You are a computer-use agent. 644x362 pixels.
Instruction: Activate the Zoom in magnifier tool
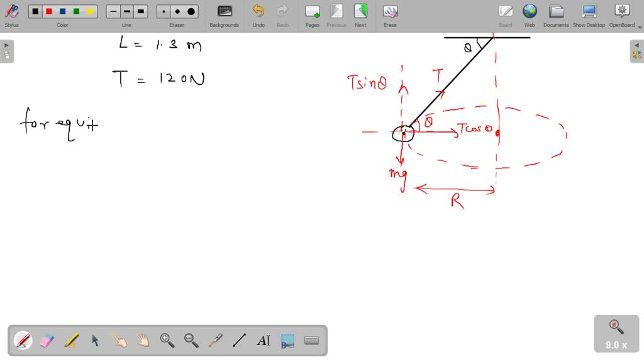(167, 340)
